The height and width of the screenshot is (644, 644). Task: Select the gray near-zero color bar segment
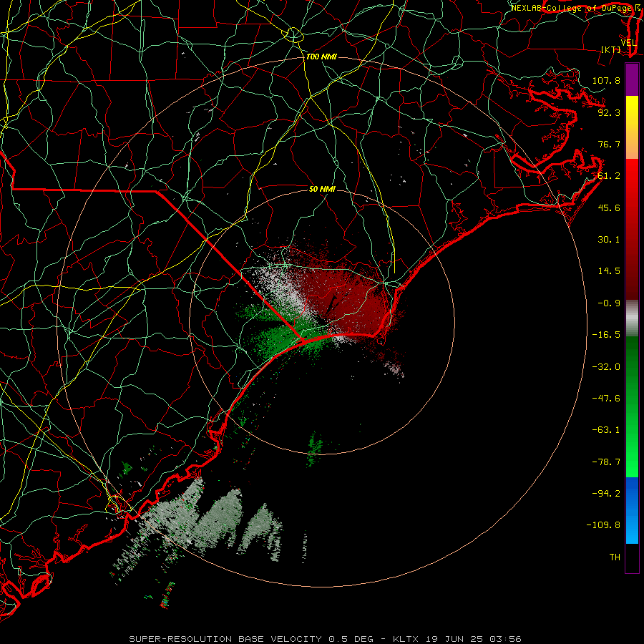[x=632, y=318]
